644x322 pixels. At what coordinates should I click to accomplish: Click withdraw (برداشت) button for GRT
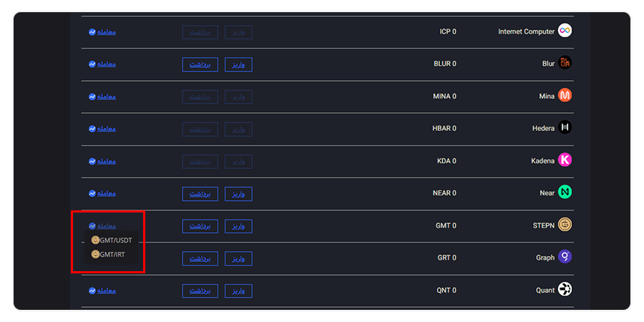200,259
